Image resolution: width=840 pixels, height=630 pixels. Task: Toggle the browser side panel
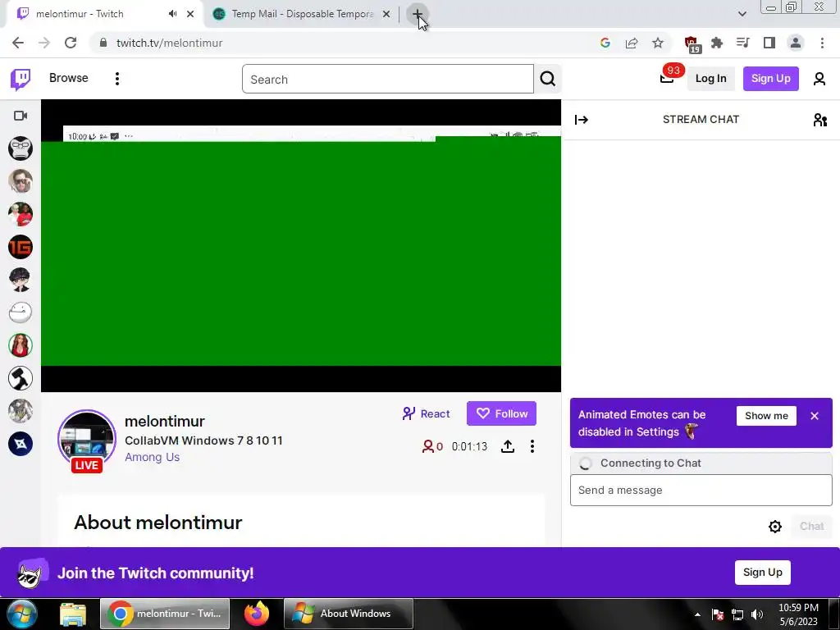coord(769,43)
